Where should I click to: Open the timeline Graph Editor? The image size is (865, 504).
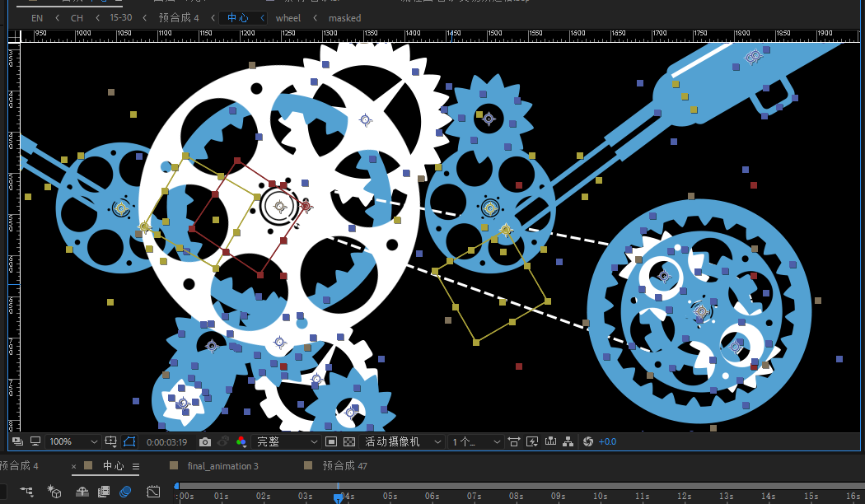153,492
